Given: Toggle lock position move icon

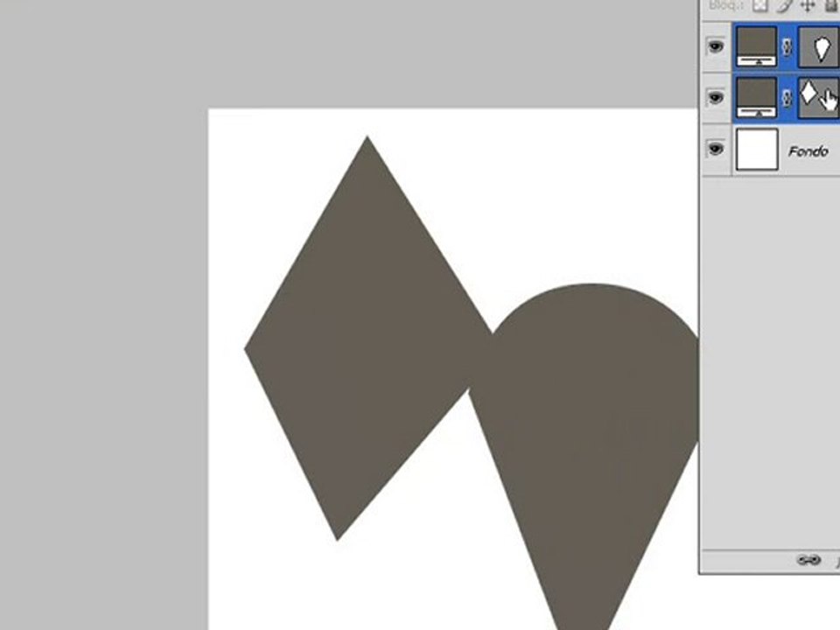Looking at the screenshot, I should coord(808,5).
